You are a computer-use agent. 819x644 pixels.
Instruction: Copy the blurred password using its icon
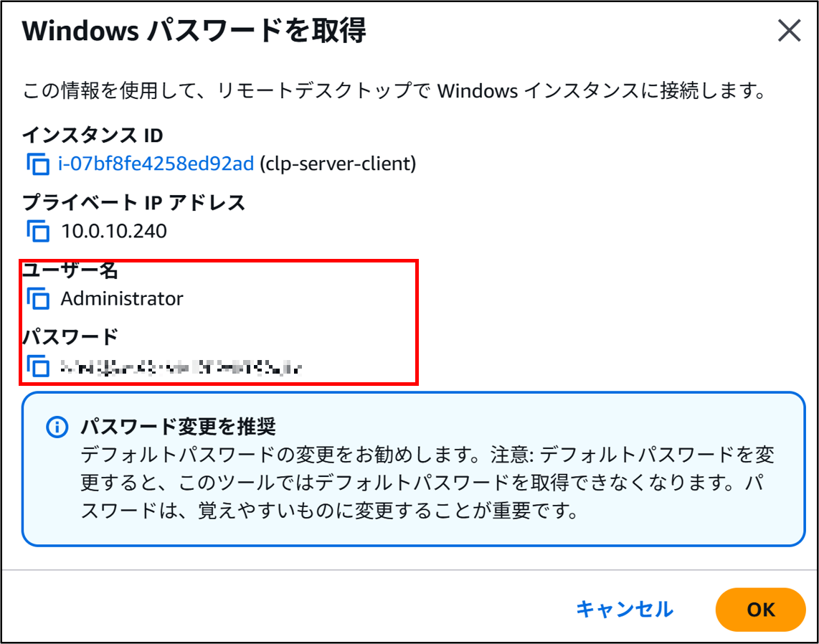click(38, 366)
